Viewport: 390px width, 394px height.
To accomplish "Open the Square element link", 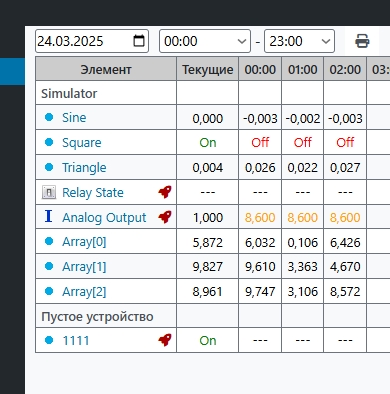I will 82,143.
